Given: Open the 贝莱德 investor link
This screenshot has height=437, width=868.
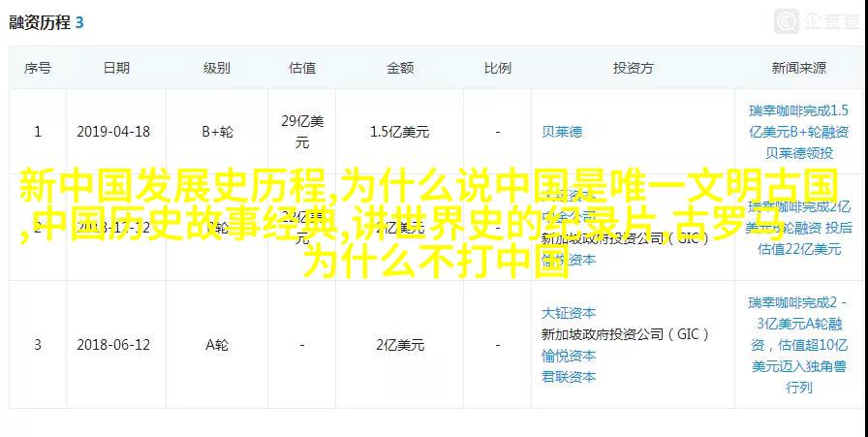Looking at the screenshot, I should point(561,132).
